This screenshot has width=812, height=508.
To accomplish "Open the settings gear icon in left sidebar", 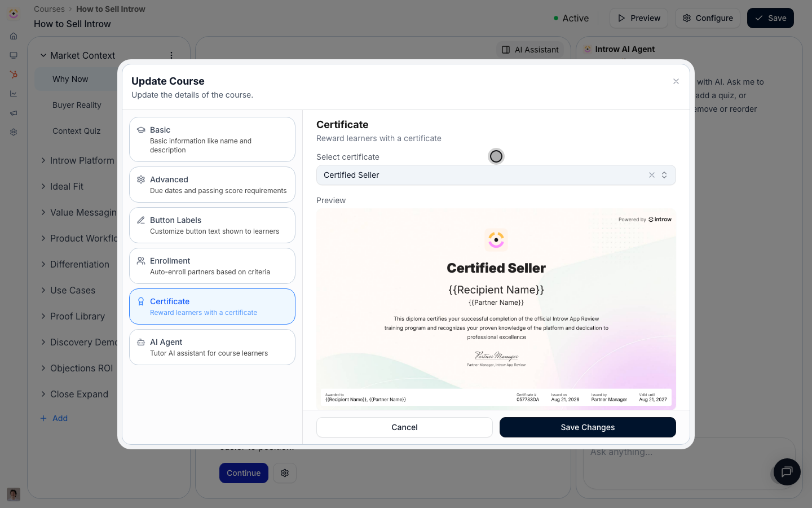I will click(x=14, y=132).
